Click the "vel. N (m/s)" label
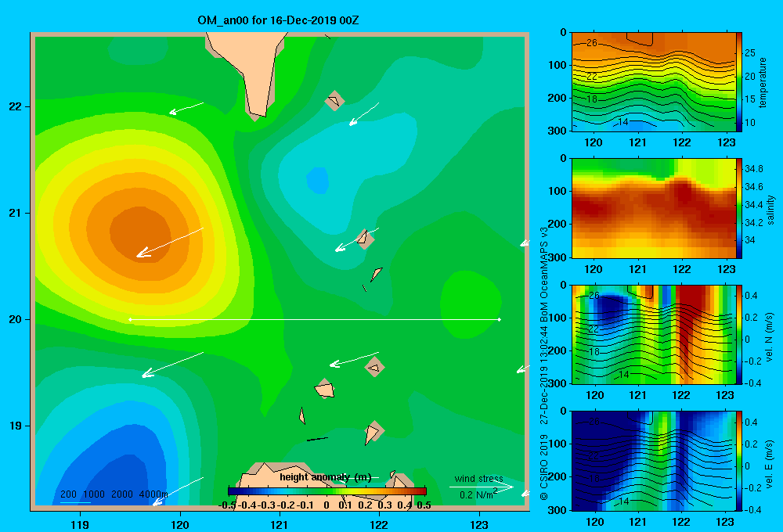This screenshot has width=783, height=532. pyautogui.click(x=769, y=337)
